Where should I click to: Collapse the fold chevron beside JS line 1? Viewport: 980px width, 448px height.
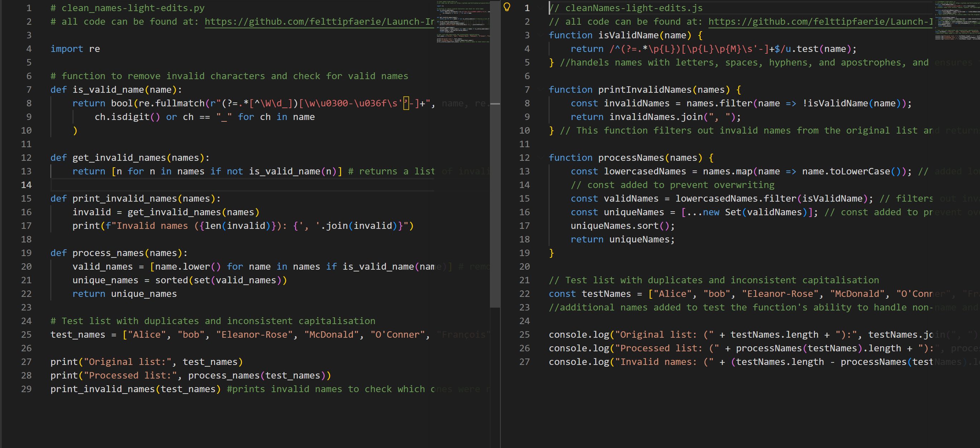[x=541, y=8]
